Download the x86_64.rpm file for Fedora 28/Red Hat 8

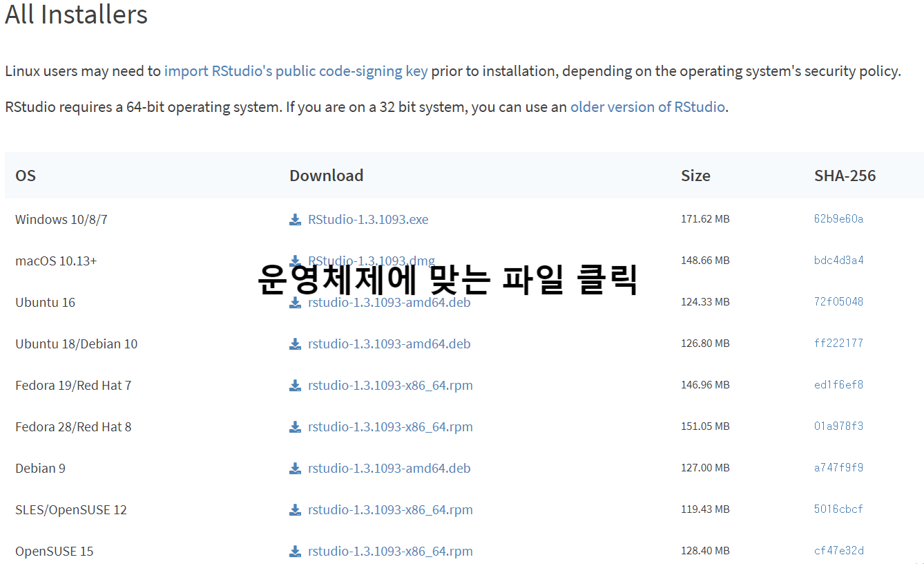pos(390,426)
